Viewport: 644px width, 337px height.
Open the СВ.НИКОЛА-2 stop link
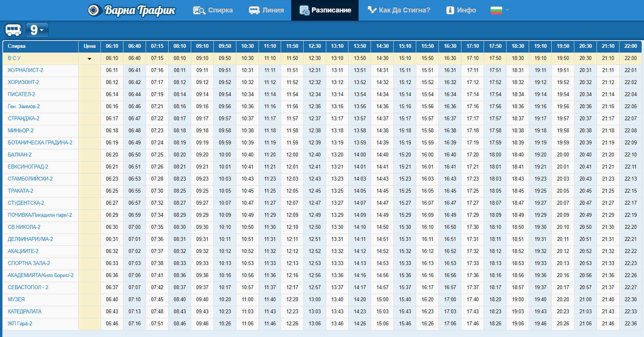(24, 227)
